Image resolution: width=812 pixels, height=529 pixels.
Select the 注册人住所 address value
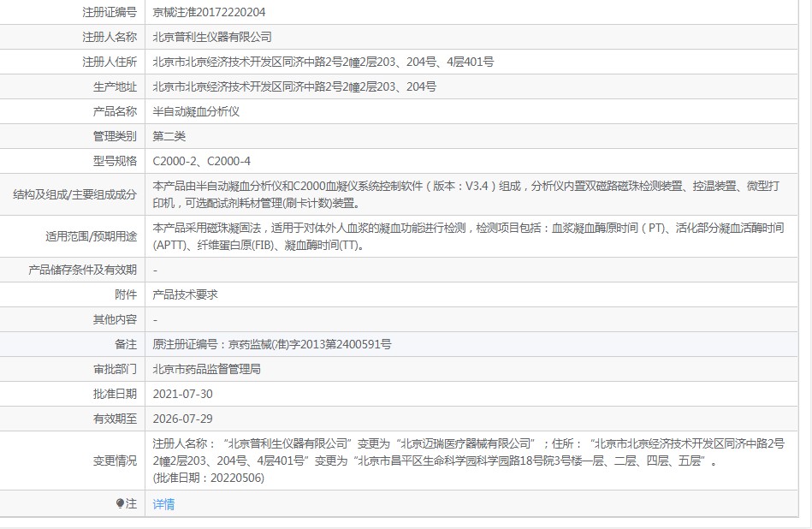pyautogui.click(x=323, y=62)
